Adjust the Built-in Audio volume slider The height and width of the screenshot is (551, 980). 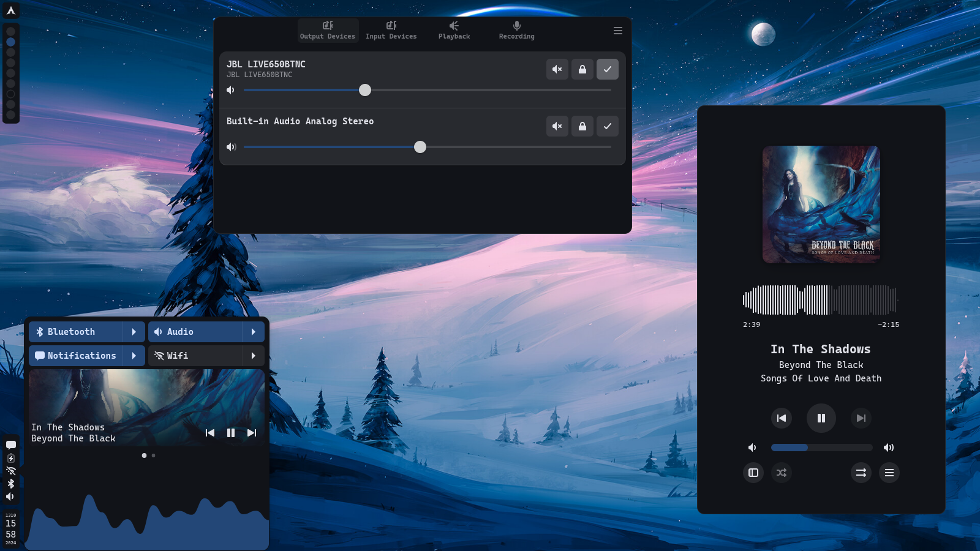428,147
